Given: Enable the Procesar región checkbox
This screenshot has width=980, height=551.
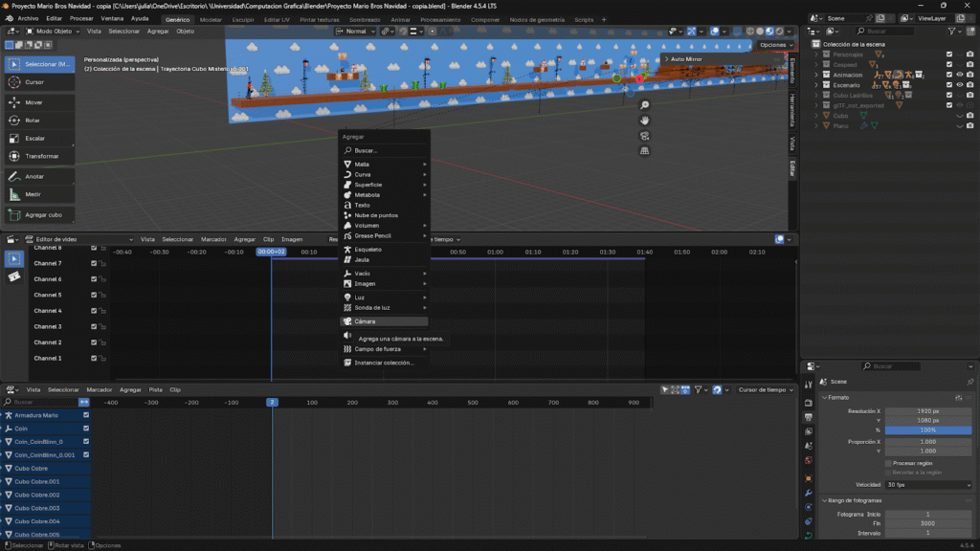Looking at the screenshot, I should (887, 463).
